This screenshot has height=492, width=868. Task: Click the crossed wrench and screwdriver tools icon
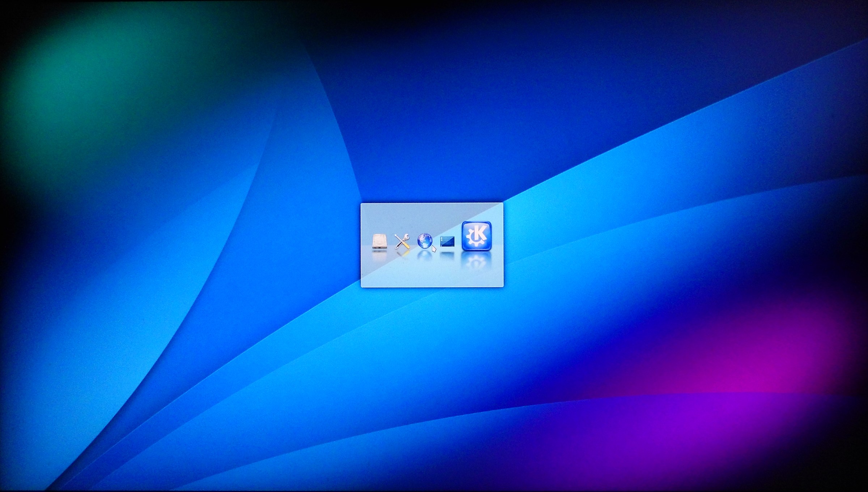click(x=402, y=241)
